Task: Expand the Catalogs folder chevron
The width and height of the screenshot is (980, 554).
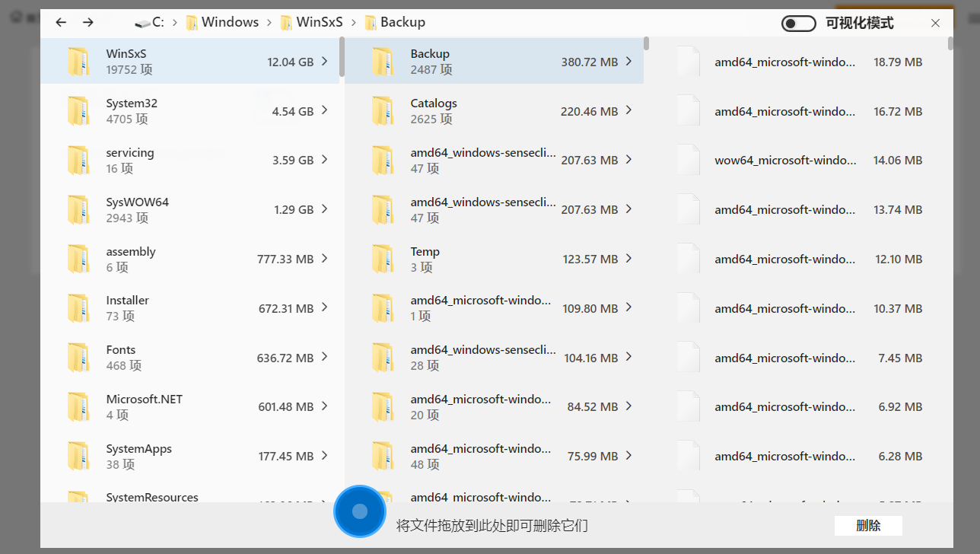Action: (628, 111)
